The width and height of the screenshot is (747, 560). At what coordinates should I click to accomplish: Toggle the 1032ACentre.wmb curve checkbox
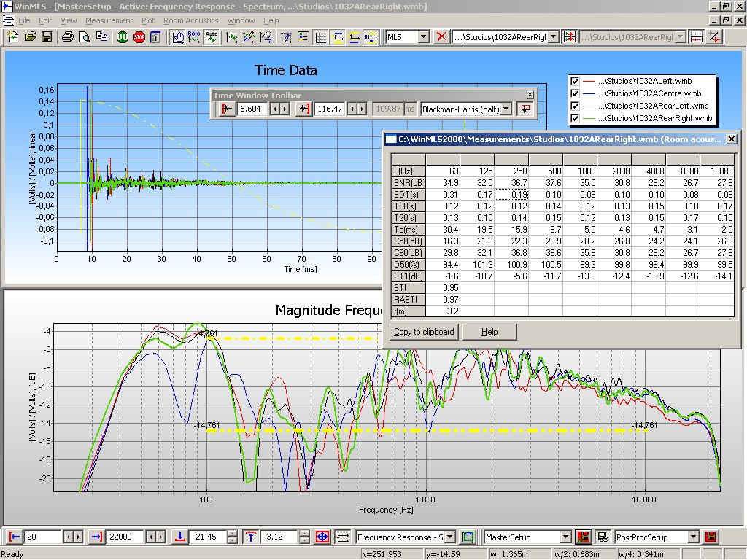[575, 93]
